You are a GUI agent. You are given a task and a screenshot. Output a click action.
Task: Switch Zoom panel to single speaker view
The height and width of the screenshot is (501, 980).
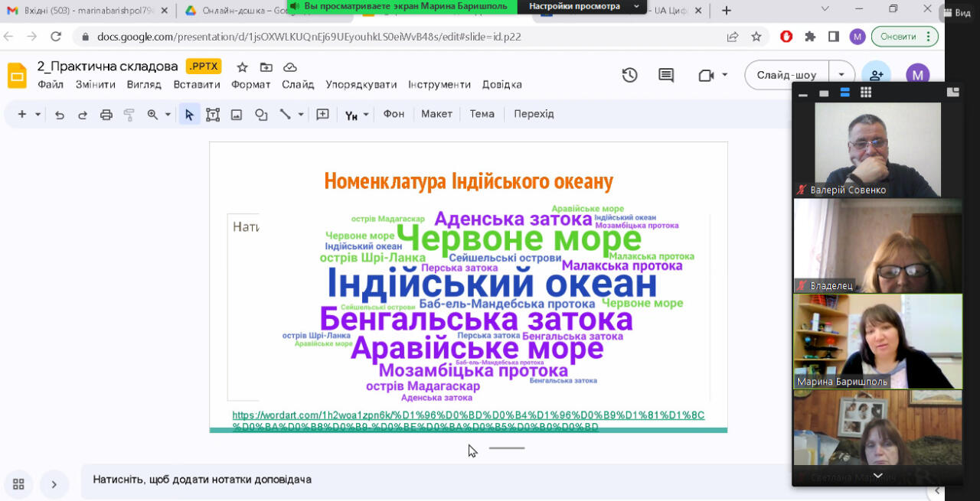pyautogui.click(x=824, y=93)
